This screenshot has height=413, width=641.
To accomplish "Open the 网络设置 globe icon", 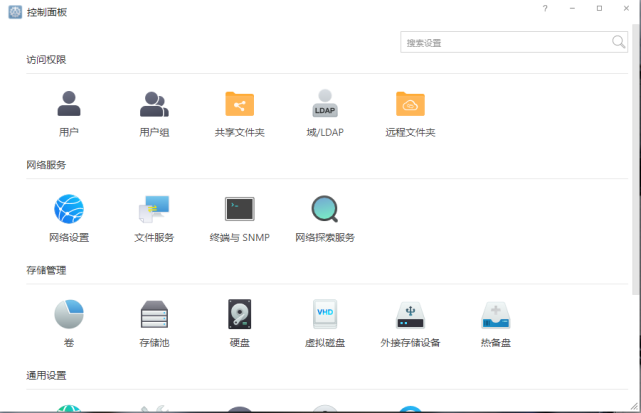I will pyautogui.click(x=69, y=209).
